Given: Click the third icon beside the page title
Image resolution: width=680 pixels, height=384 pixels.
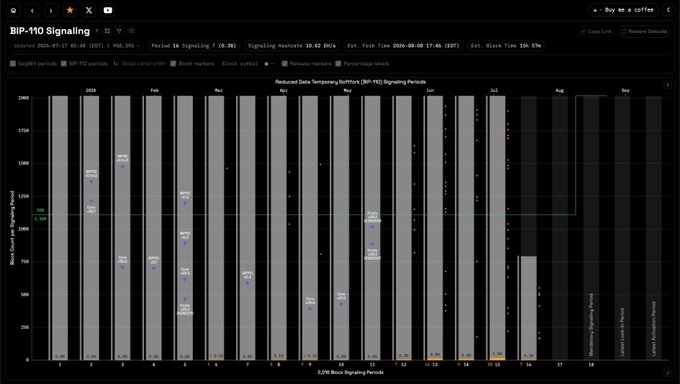Looking at the screenshot, I should [119, 31].
